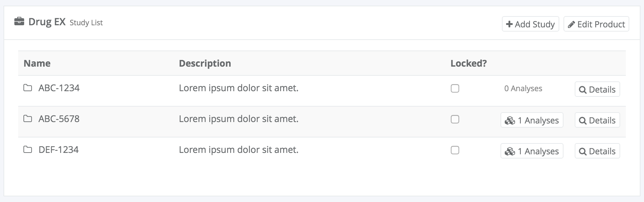Click the plus icon in Add Study
This screenshot has height=202, width=644.
pos(509,24)
